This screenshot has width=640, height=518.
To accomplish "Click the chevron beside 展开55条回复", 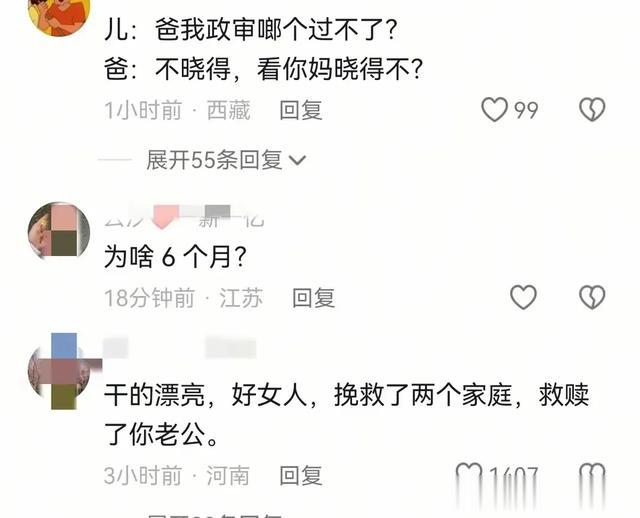I will point(297,160).
